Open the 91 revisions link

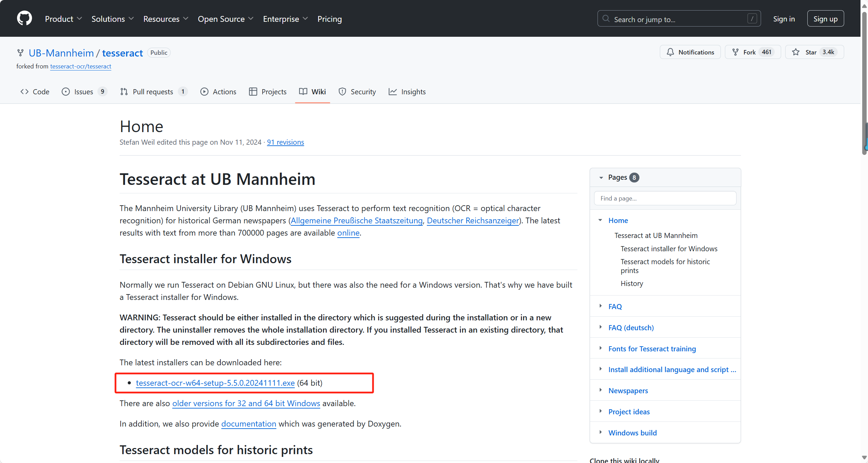[285, 142]
